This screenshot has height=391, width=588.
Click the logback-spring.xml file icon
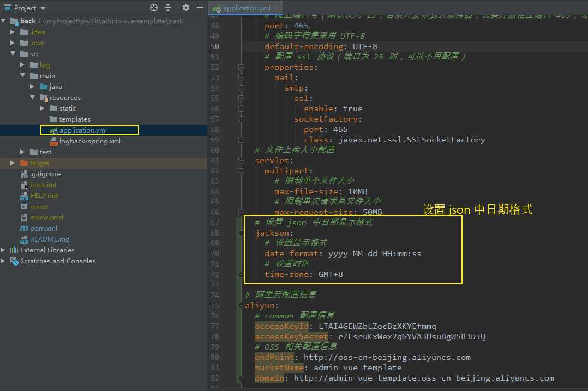coord(53,141)
